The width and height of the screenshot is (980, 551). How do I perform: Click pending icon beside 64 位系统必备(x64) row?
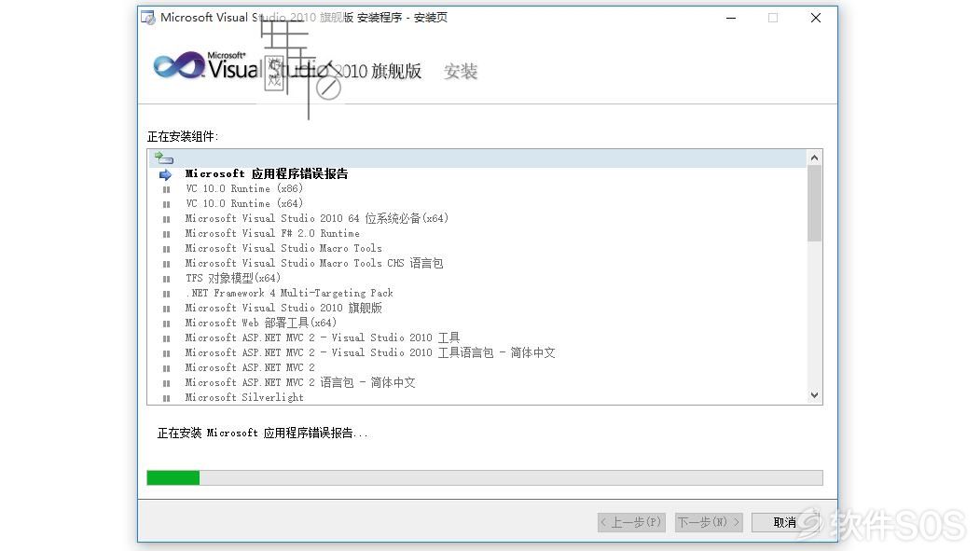click(x=166, y=219)
